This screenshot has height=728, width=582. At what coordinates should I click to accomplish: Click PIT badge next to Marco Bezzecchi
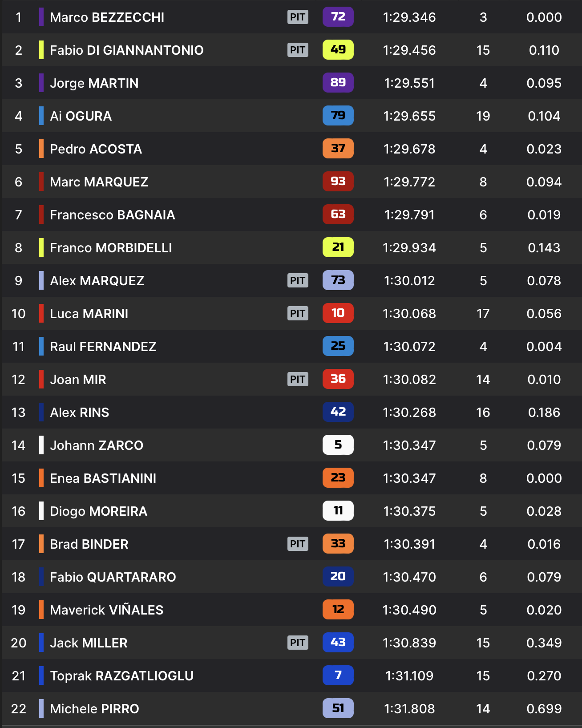tap(298, 17)
